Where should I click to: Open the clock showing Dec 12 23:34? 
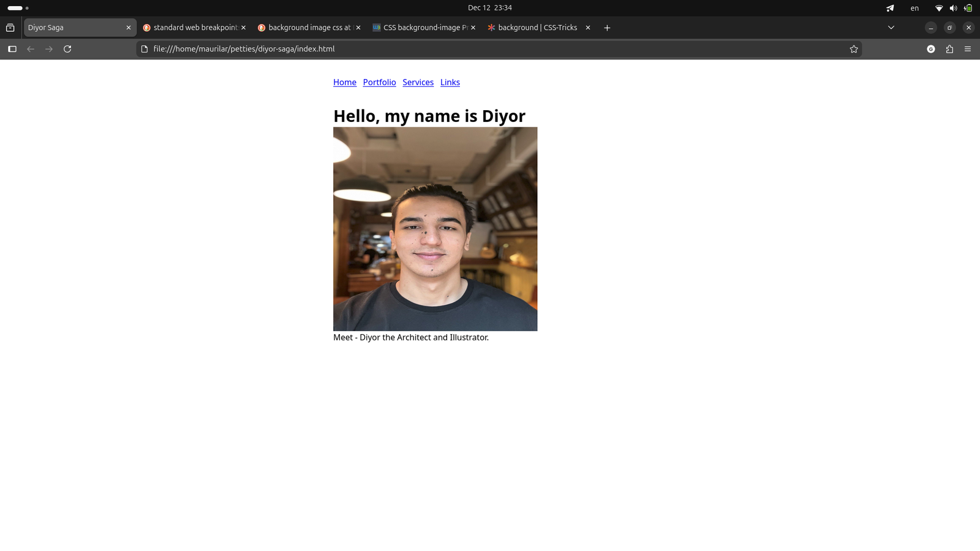490,8
